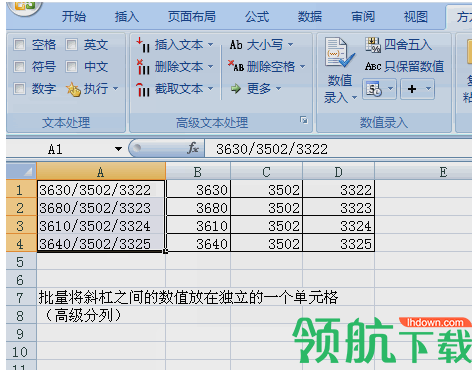Switch to the 视图 tab
472x370 pixels.
tap(416, 16)
